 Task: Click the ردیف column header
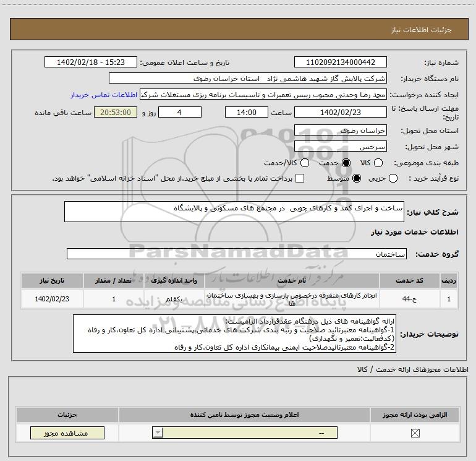449,280
